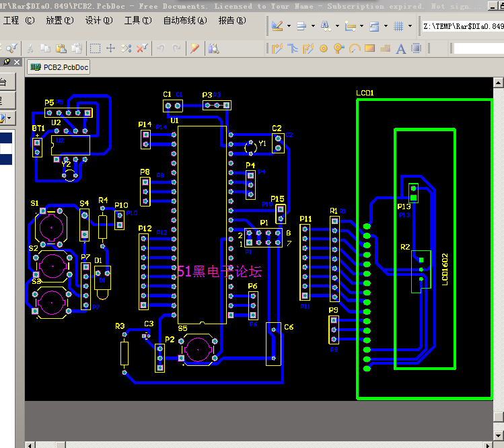Open the 自动布线(A) menu

click(184, 20)
